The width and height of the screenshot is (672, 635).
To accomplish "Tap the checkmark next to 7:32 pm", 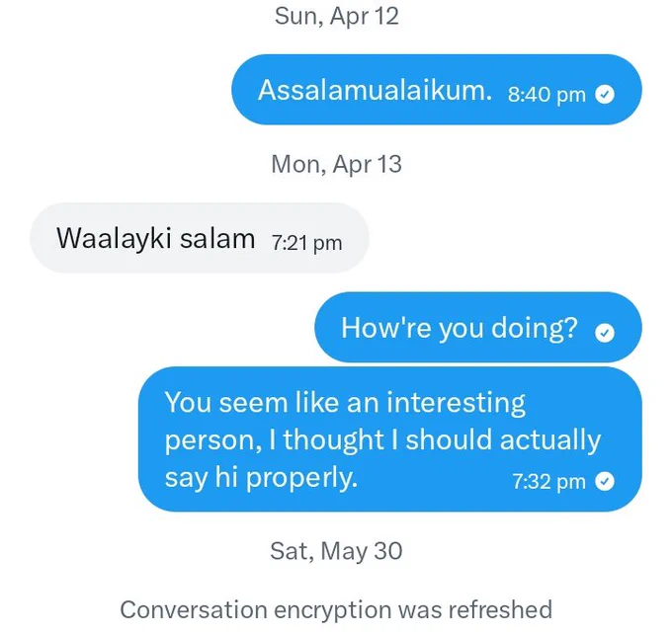I will pyautogui.click(x=604, y=481).
